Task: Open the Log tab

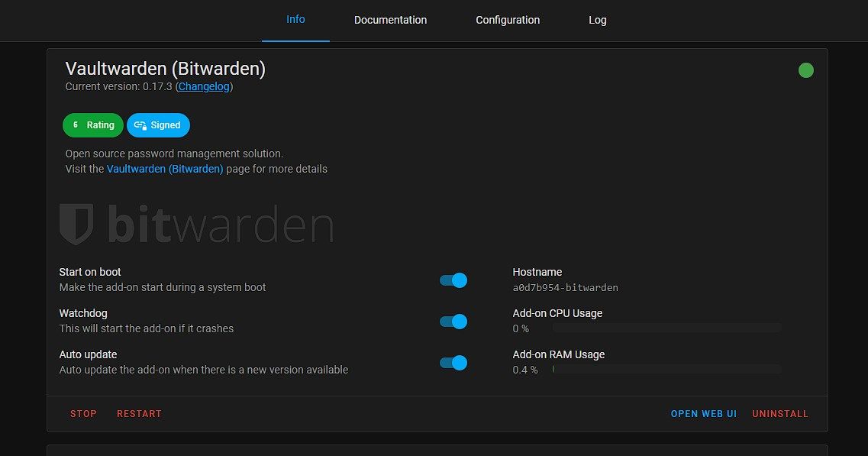Action: (597, 20)
